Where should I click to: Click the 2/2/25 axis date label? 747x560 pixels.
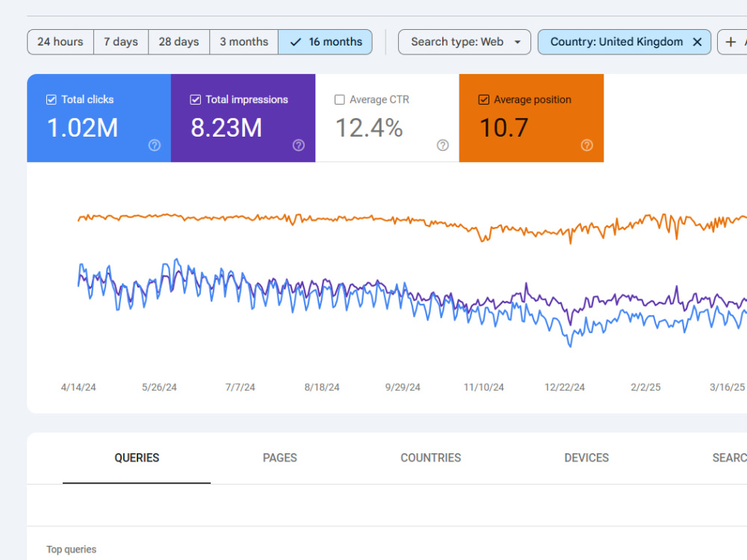(645, 387)
